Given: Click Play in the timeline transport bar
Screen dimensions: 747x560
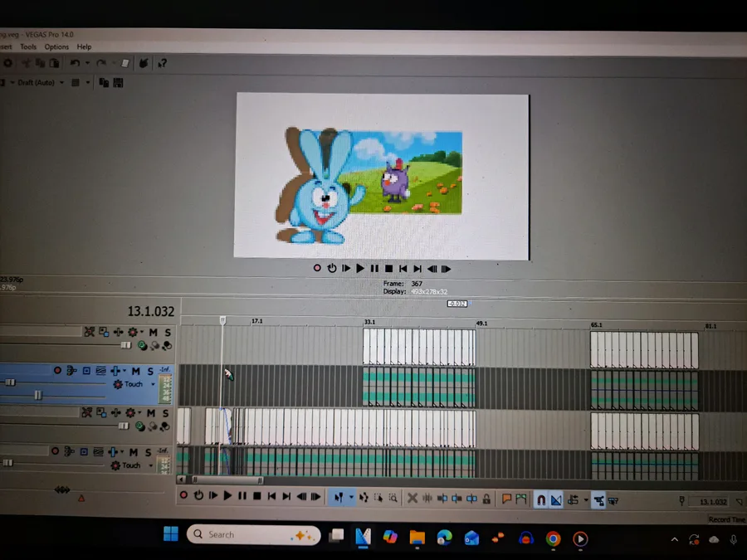Looking at the screenshot, I should tap(227, 496).
